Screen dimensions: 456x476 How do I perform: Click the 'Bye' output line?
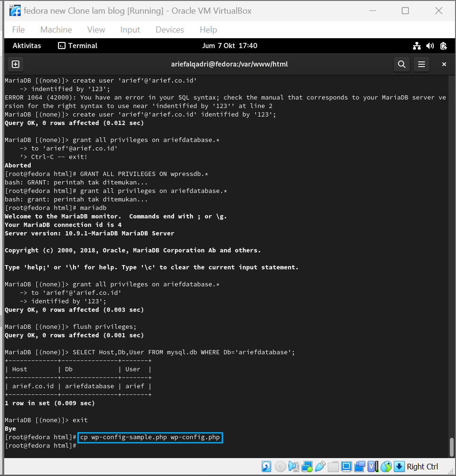[10, 429]
